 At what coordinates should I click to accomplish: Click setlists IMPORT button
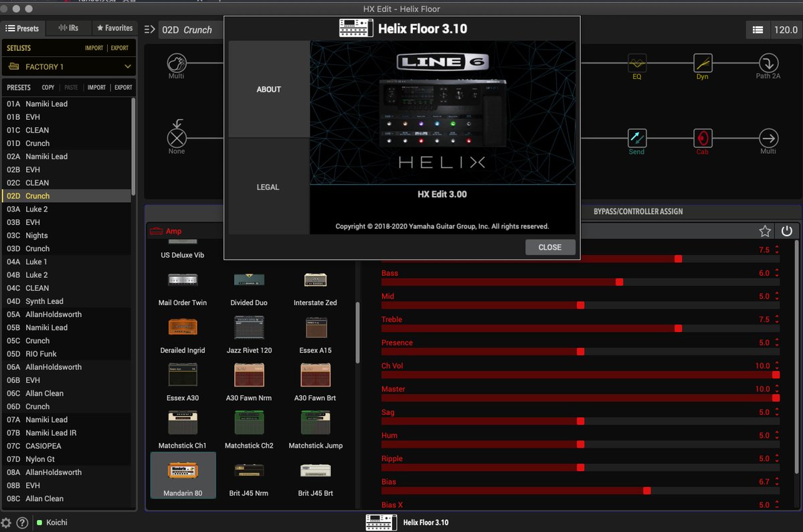pos(94,48)
